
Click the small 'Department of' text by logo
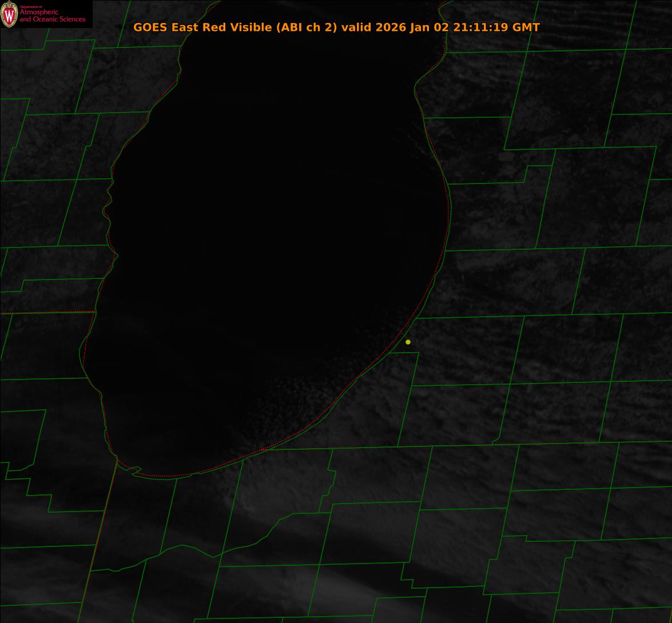(x=31, y=7)
